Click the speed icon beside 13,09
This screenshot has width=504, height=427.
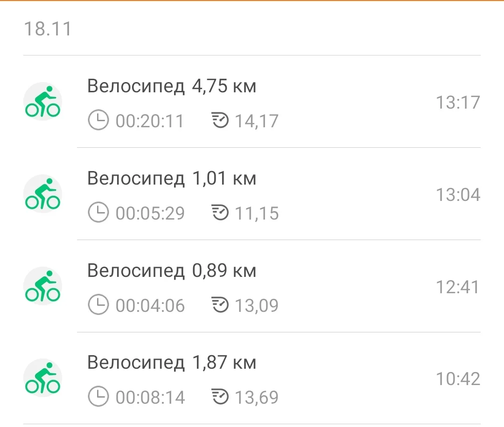(x=220, y=305)
